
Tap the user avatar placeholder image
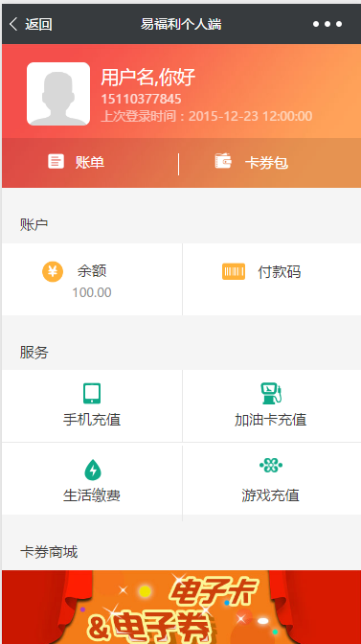(x=58, y=94)
